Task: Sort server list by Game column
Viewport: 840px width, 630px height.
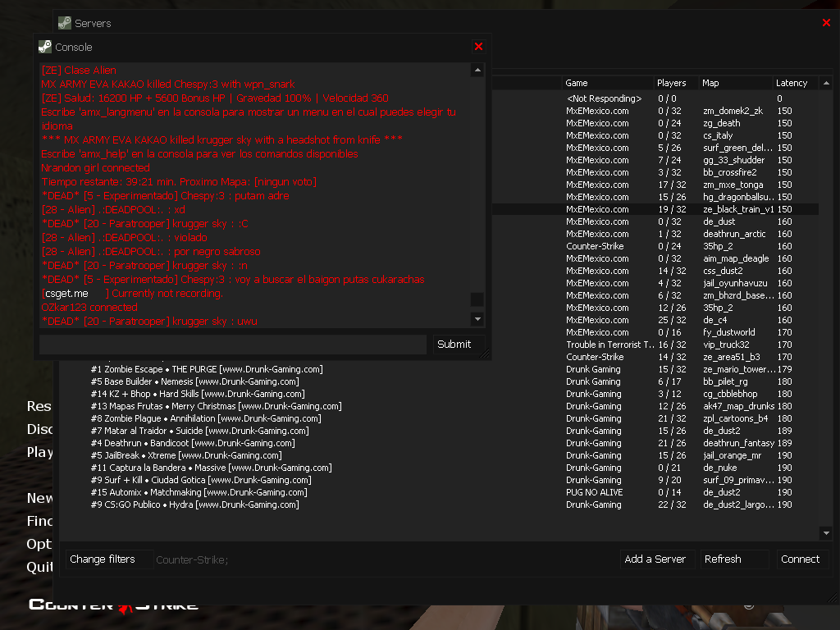Action: [x=608, y=83]
